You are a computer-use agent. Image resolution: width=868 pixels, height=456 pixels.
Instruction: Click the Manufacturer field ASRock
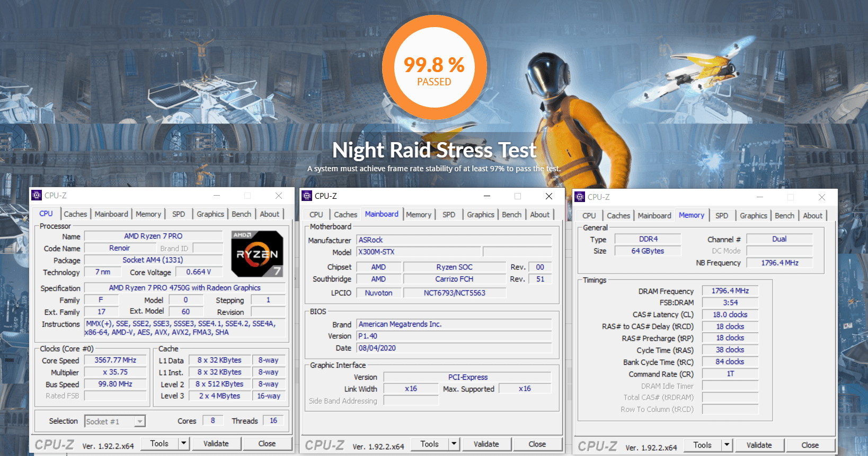(454, 240)
